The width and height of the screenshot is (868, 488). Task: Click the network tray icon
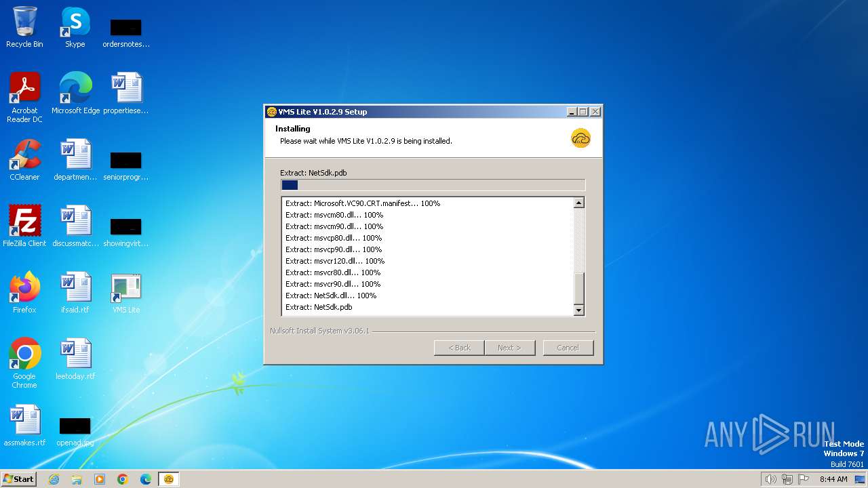787,479
